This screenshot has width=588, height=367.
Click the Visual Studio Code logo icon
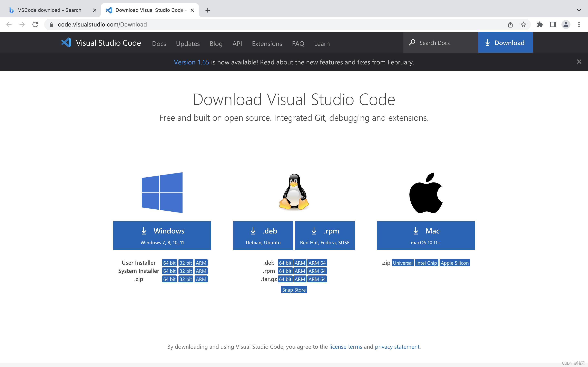(66, 43)
